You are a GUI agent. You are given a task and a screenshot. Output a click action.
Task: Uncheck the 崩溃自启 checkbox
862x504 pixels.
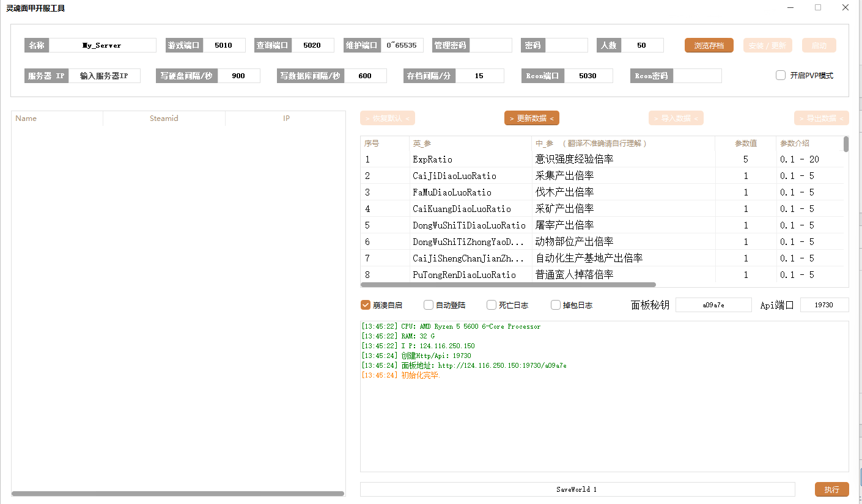pos(366,305)
